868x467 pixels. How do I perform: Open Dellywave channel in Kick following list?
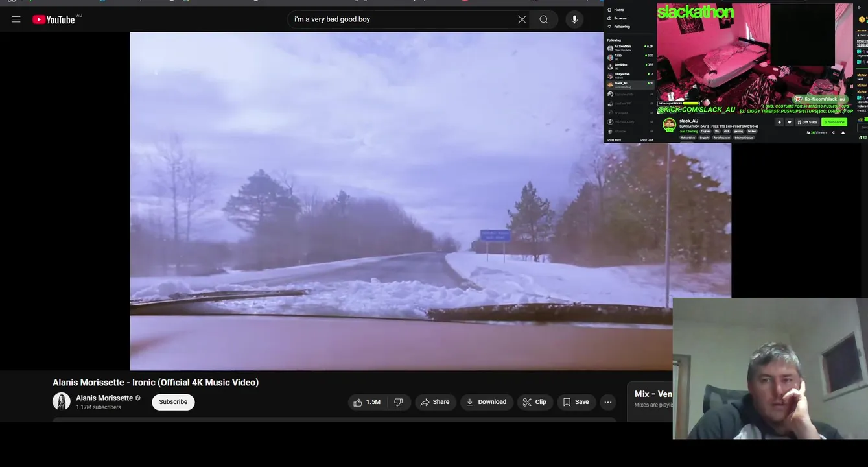630,76
